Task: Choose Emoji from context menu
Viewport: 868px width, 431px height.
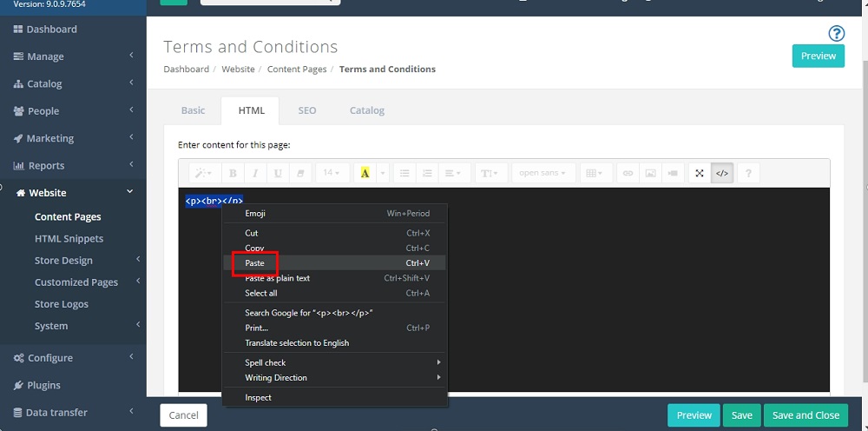Action: (335, 213)
